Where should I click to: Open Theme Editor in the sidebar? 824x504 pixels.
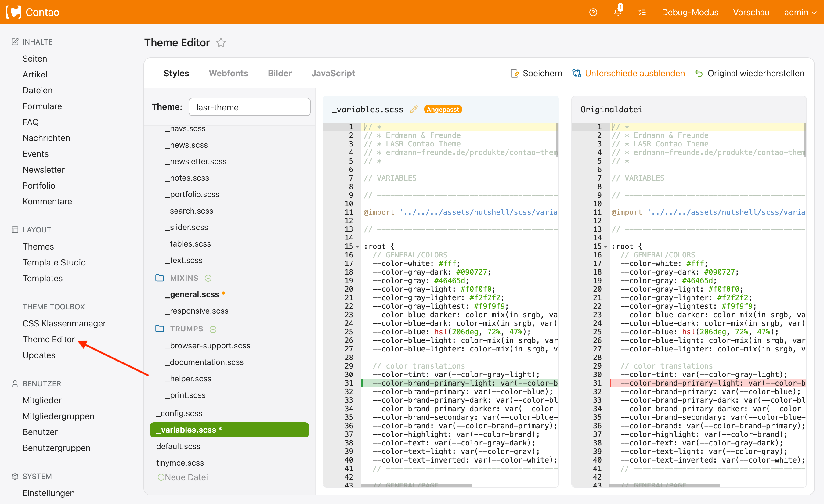[49, 339]
